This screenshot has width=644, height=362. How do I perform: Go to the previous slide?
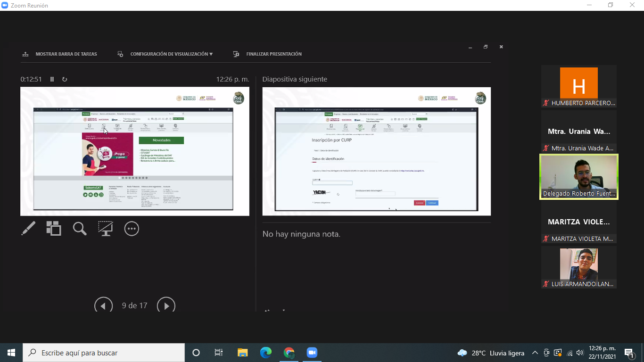104,305
